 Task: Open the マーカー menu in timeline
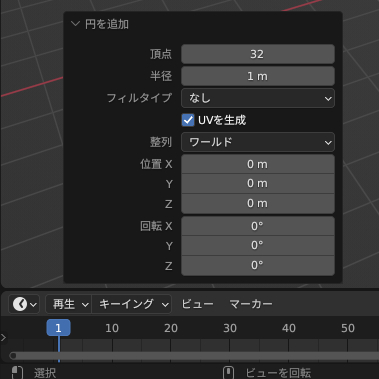point(251,304)
